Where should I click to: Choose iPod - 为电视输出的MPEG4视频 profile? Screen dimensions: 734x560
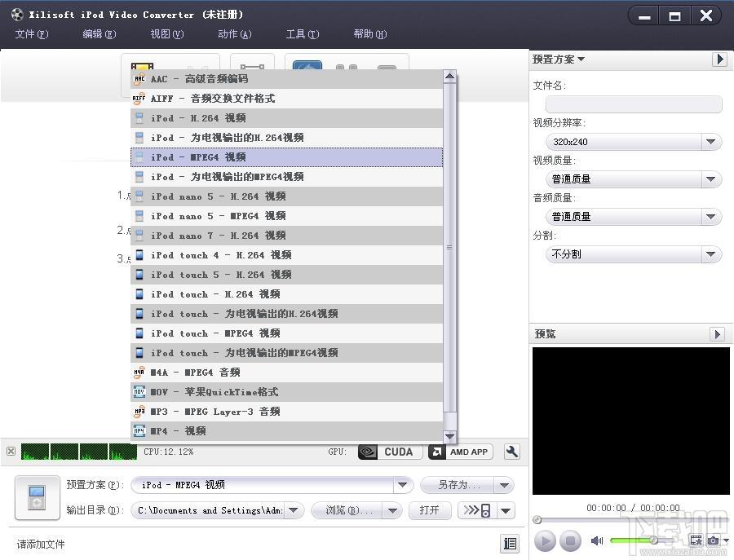286,177
